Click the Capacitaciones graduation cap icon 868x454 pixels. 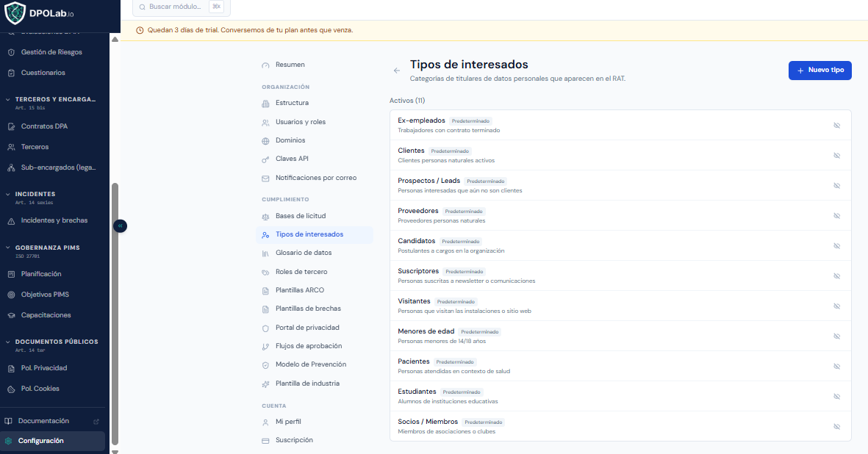(11, 315)
